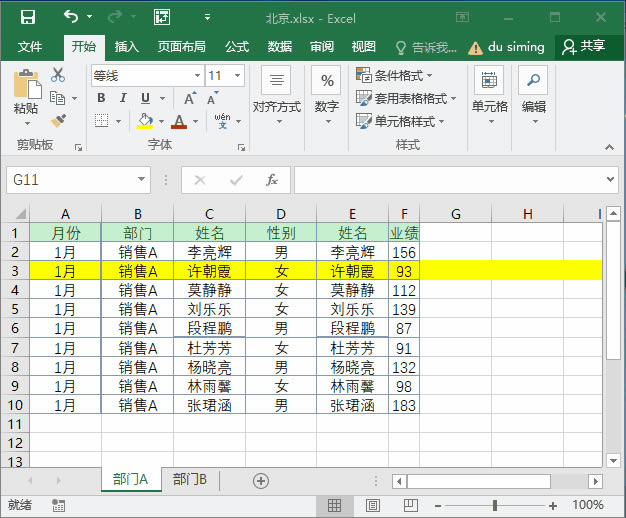Click the Insert Function fx icon
The image size is (626, 518).
point(271,180)
